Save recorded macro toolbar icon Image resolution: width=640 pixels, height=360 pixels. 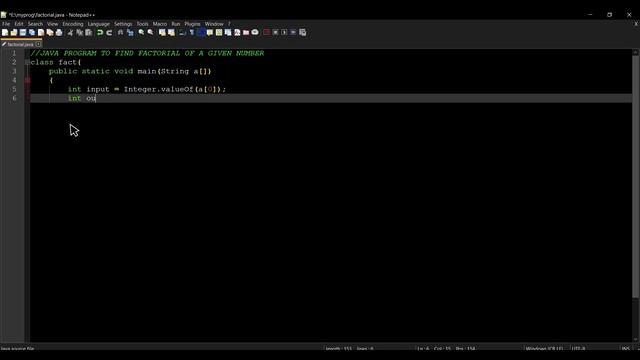(302, 32)
